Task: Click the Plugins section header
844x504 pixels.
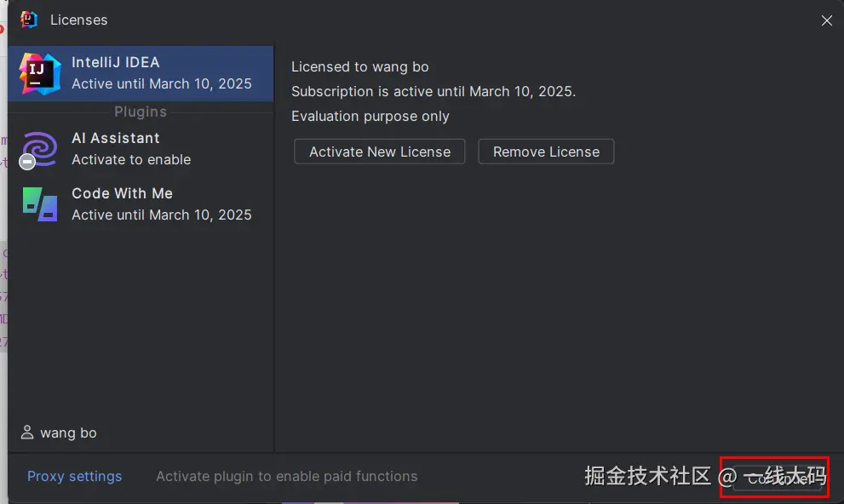Action: 141,112
